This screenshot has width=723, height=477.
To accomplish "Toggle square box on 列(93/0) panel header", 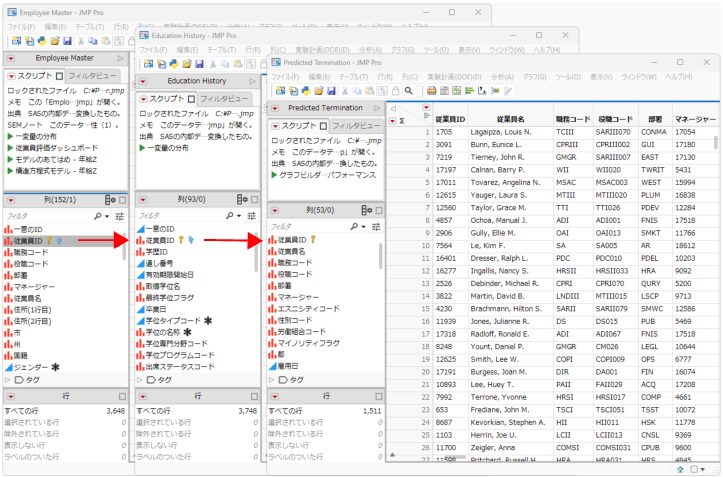I will [x=255, y=199].
